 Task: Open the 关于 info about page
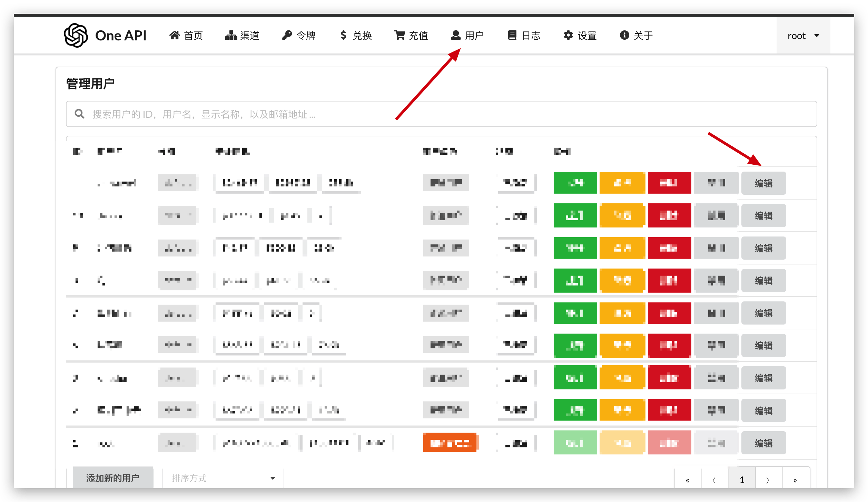[637, 36]
